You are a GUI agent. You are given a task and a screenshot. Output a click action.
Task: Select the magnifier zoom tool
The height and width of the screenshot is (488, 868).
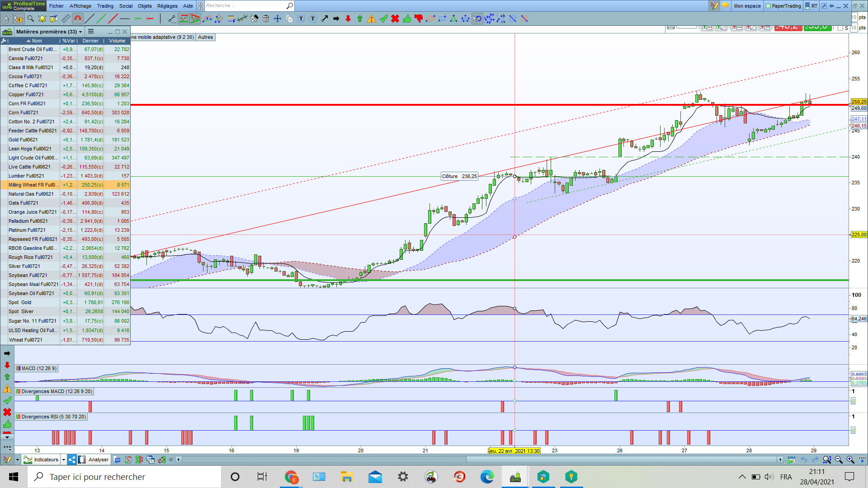(31, 19)
